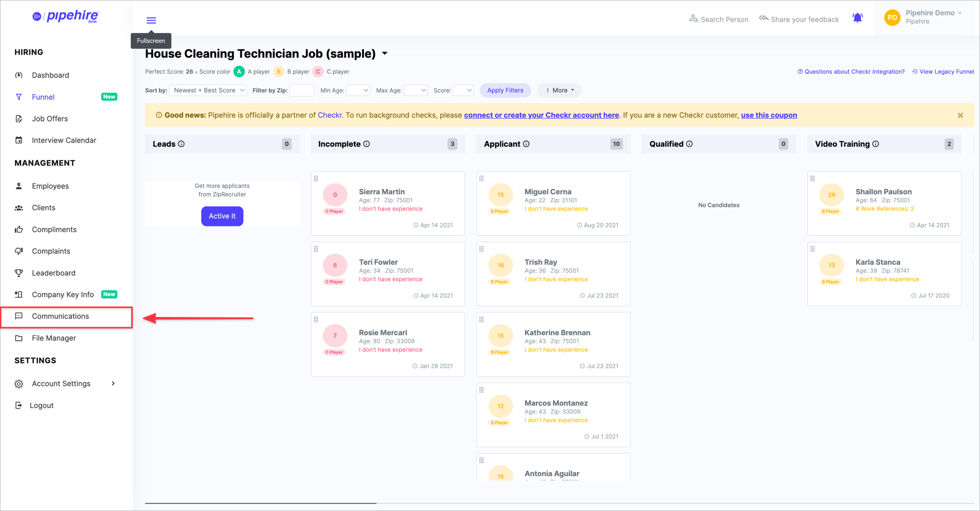Viewport: 980px width, 511px height.
Task: Open Company Key Info page
Action: click(x=63, y=294)
